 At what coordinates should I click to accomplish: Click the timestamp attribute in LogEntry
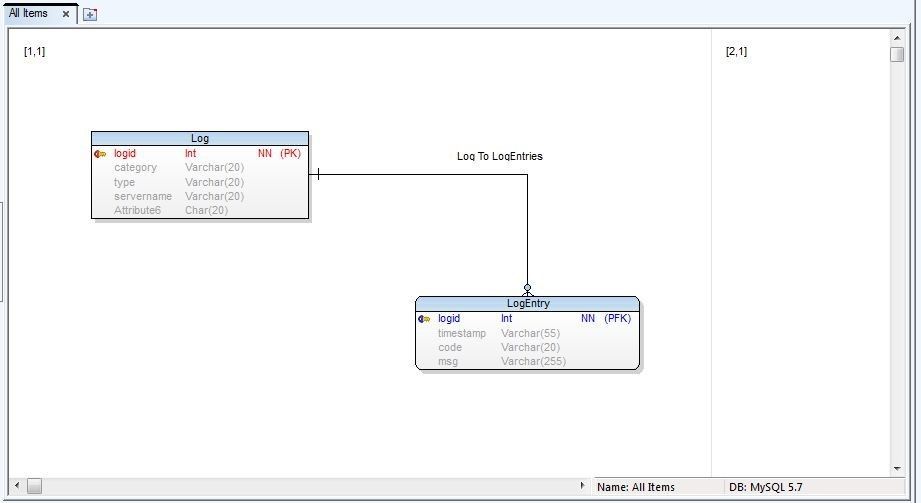(462, 333)
